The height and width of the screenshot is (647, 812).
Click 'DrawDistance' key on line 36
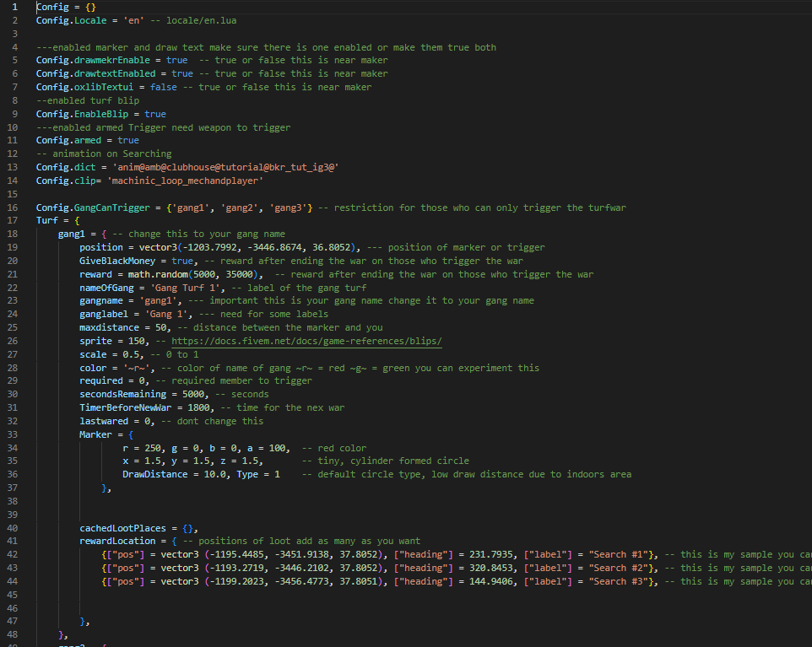click(x=154, y=475)
